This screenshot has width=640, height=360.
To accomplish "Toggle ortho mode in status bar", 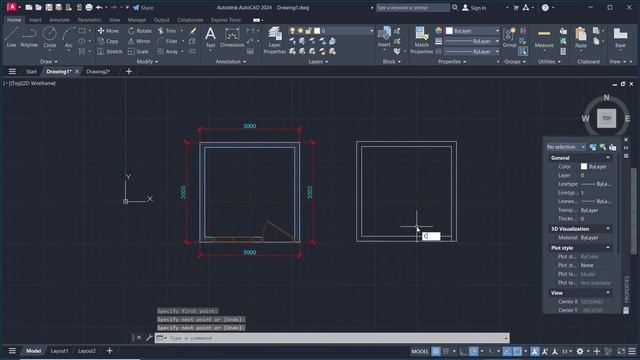I will [x=462, y=351].
